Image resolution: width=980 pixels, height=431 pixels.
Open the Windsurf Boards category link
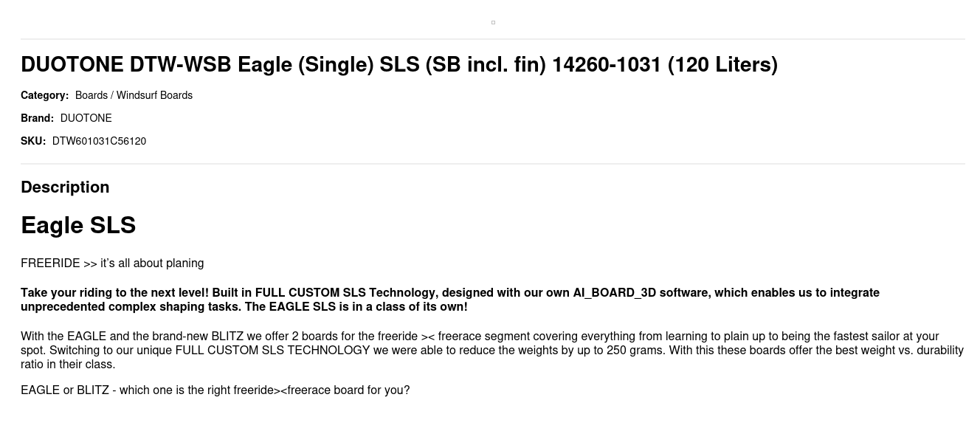(154, 95)
